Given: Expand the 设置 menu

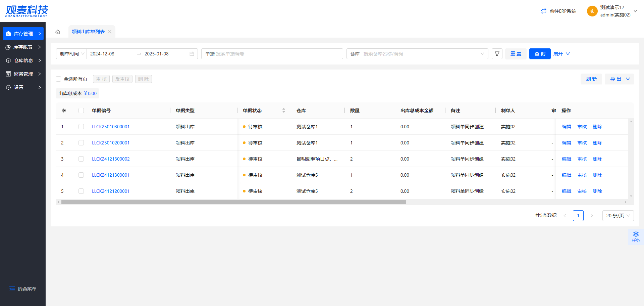Looking at the screenshot, I should (x=40, y=87).
